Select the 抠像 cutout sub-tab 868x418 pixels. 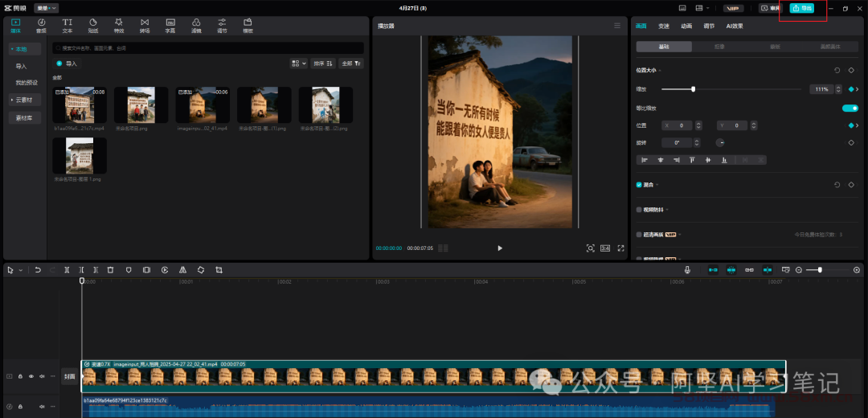[719, 47]
